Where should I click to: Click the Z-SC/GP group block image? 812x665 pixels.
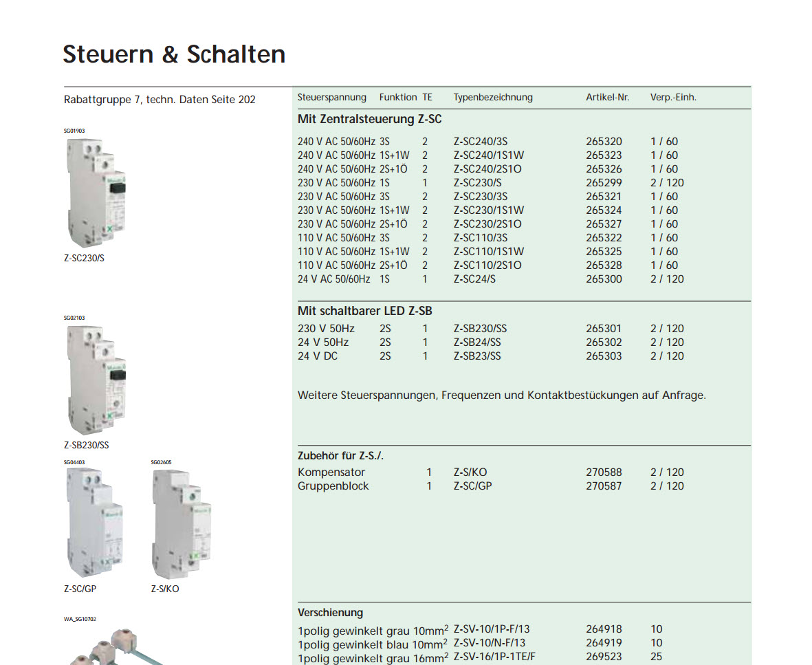pos(95,523)
